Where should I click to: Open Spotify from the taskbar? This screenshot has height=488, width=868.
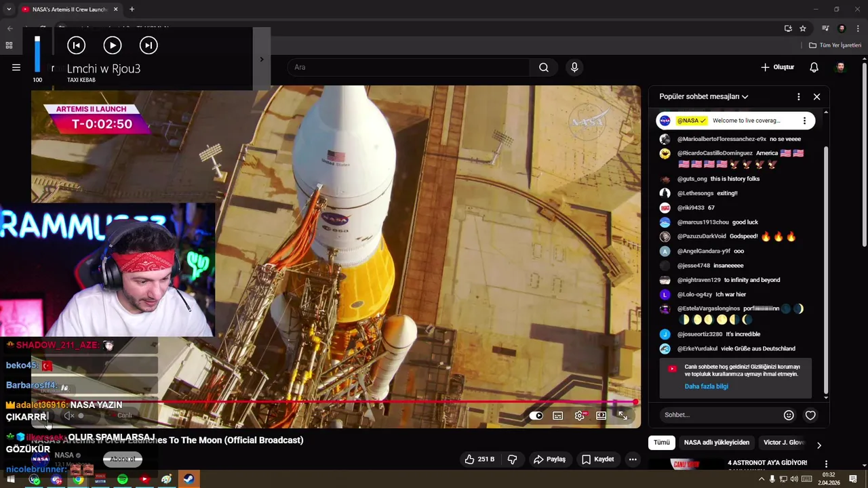(x=122, y=480)
